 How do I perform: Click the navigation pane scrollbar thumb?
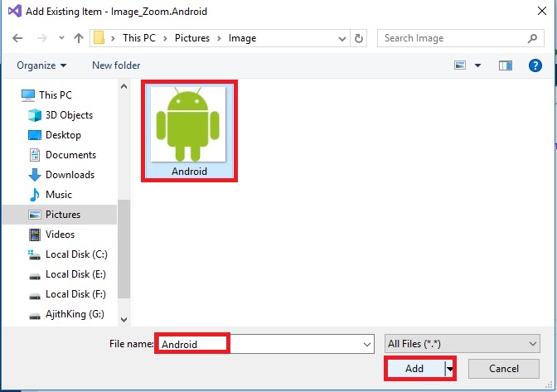[124, 249]
